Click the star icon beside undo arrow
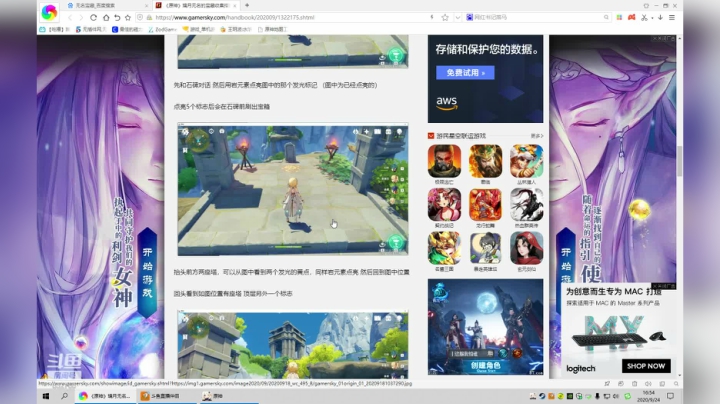Viewport: 720px width, 404px height. tap(128, 17)
